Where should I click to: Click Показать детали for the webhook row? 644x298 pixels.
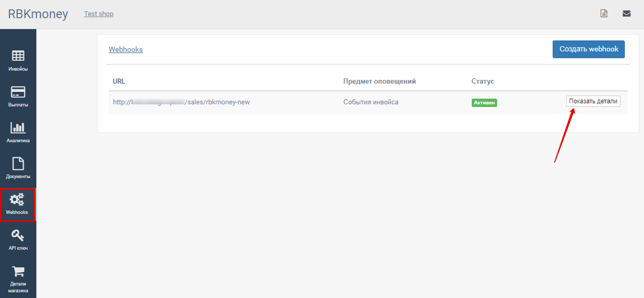593,101
